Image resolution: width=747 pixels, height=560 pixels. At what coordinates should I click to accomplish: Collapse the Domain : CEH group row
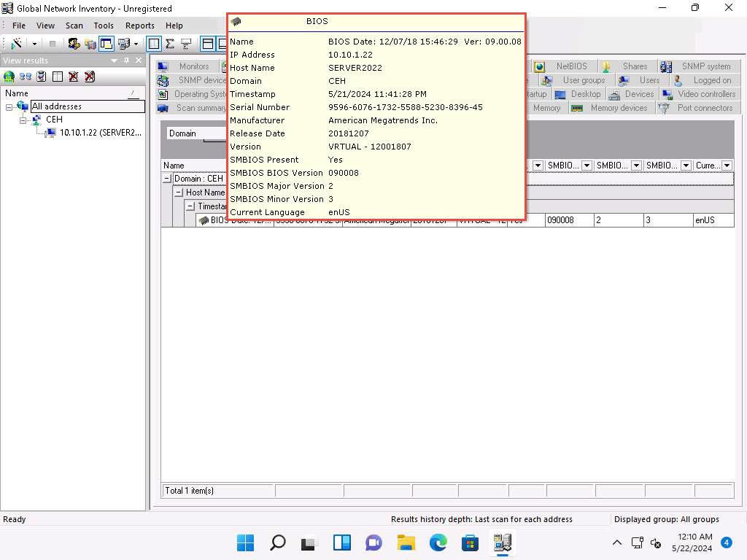click(x=167, y=179)
